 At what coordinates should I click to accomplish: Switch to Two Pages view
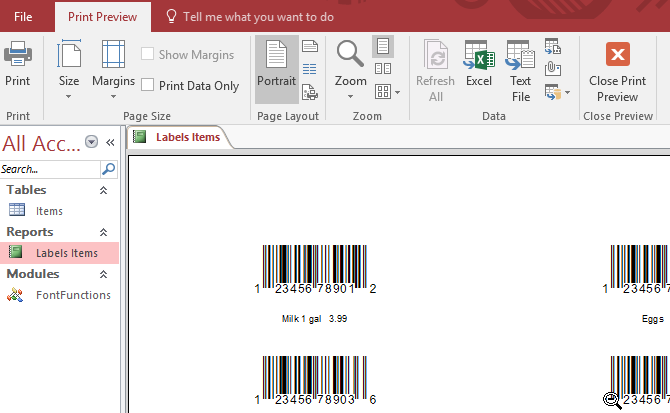coord(382,69)
